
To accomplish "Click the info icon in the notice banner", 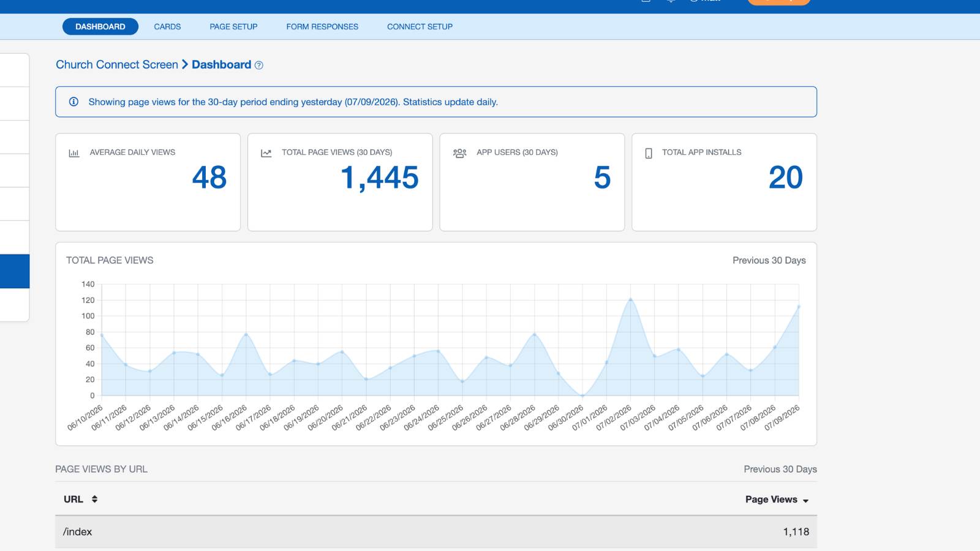I will tap(73, 102).
